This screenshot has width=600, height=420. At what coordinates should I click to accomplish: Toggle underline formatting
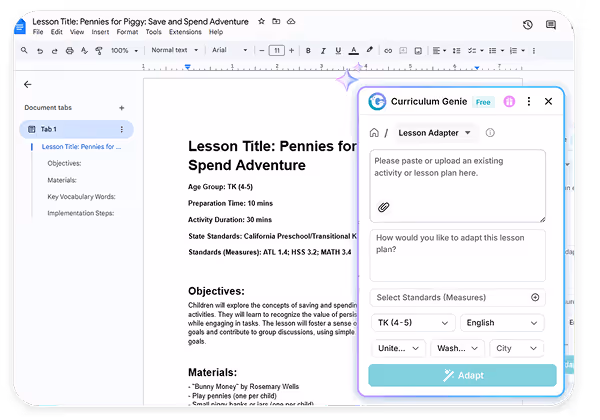(338, 50)
